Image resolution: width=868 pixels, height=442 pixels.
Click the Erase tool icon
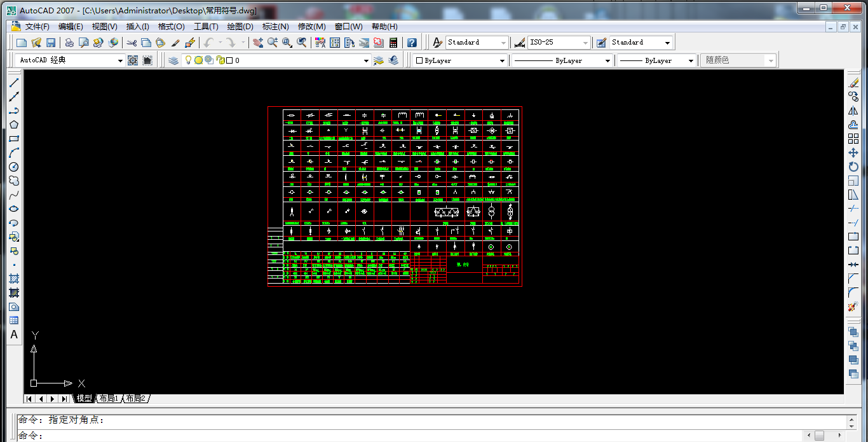click(853, 83)
